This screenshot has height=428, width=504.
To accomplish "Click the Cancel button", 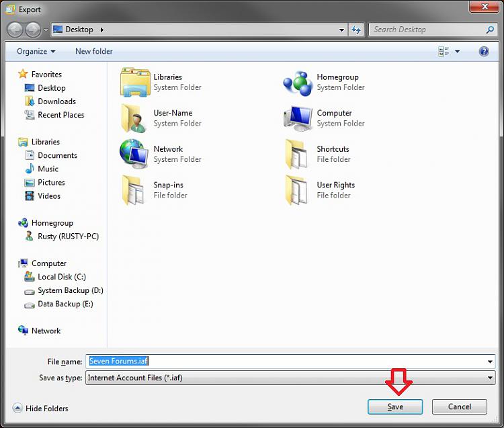I will tap(460, 406).
